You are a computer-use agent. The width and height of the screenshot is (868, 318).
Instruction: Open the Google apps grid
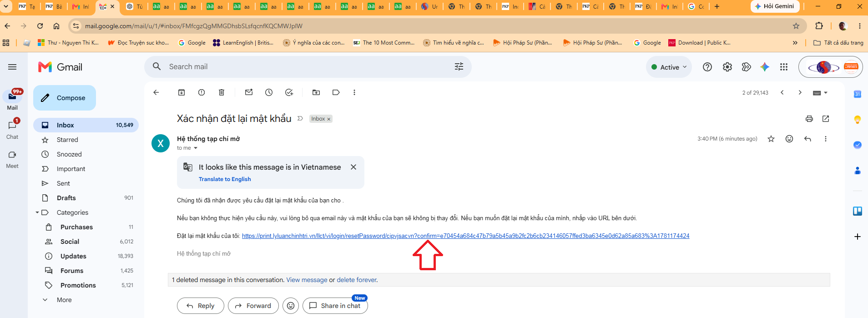coord(784,67)
